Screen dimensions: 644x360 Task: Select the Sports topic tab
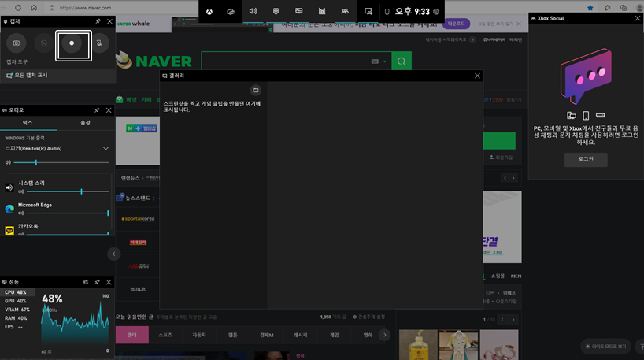(165, 336)
